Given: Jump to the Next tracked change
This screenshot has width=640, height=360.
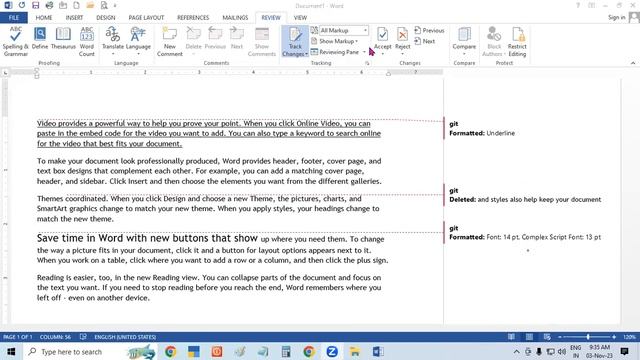Looking at the screenshot, I should tap(425, 41).
